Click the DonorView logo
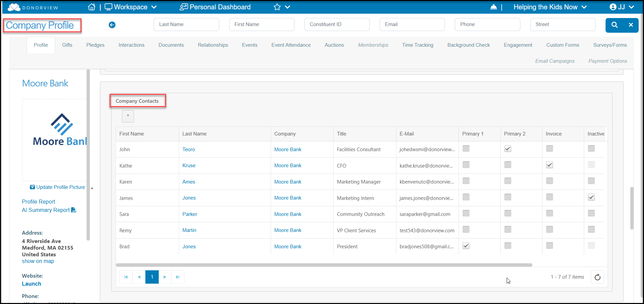This screenshot has width=644, height=304. click(x=33, y=7)
